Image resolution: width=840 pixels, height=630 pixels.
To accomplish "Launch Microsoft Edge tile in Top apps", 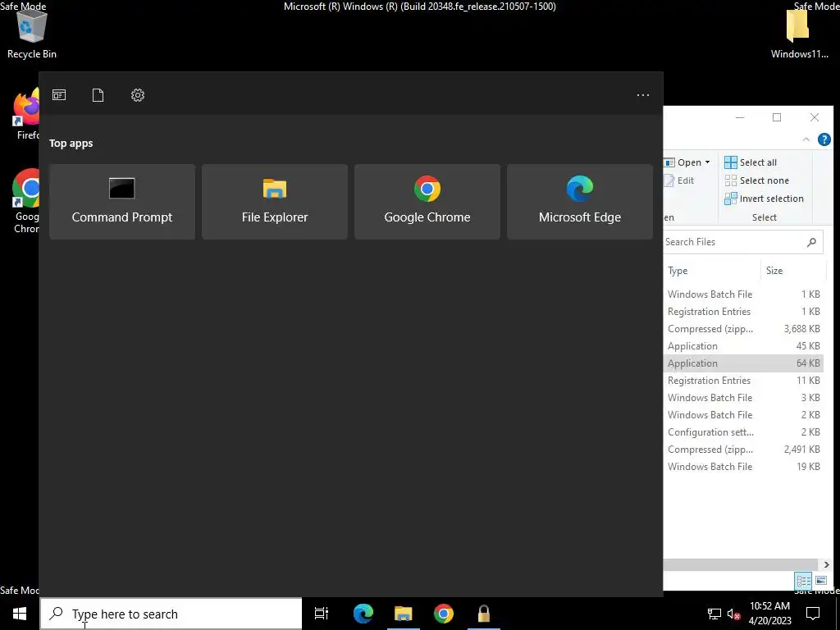I will pyautogui.click(x=580, y=202).
